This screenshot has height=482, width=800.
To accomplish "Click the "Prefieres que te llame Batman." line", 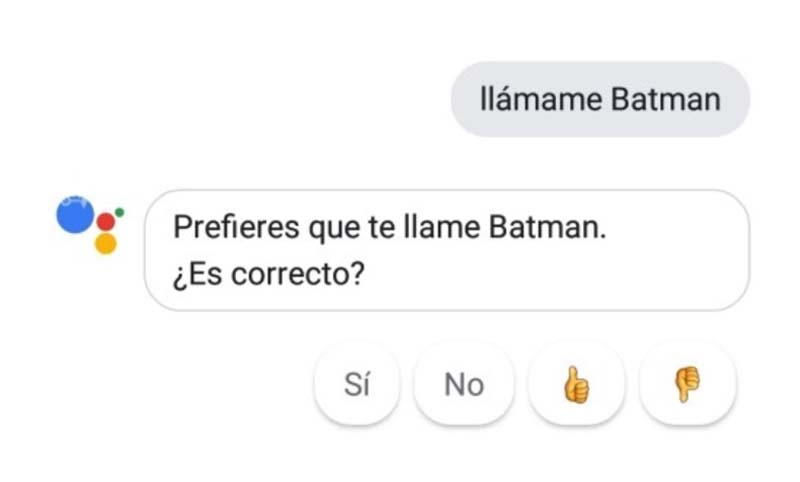I will point(390,228).
